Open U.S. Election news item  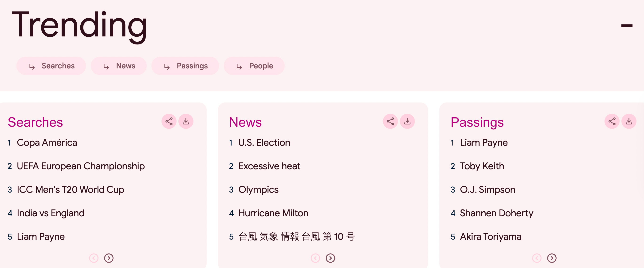coord(264,143)
